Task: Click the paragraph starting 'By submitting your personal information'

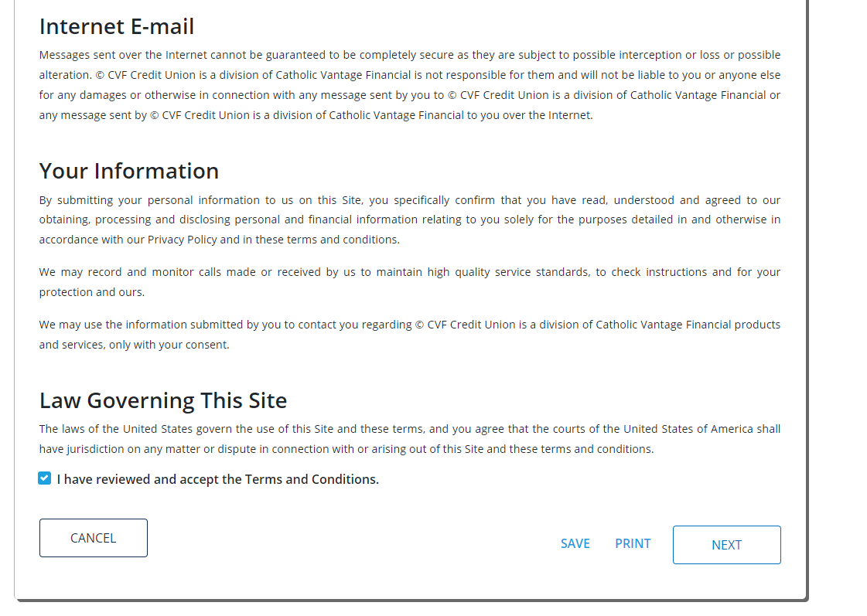Action: 410,220
